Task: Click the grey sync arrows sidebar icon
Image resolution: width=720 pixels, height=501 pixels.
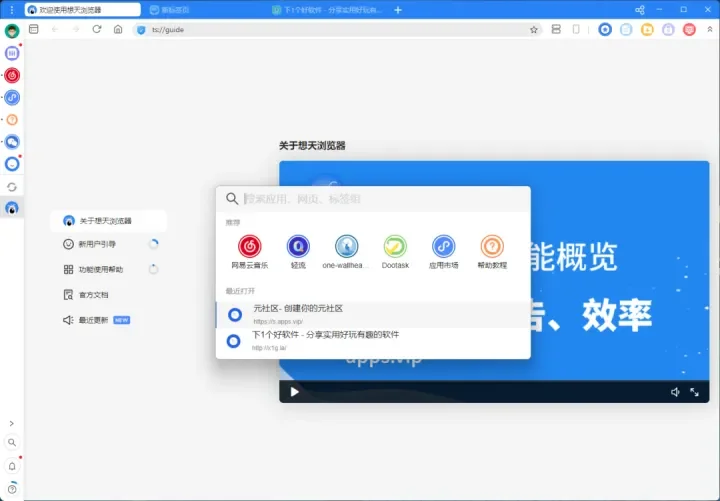Action: [x=12, y=187]
